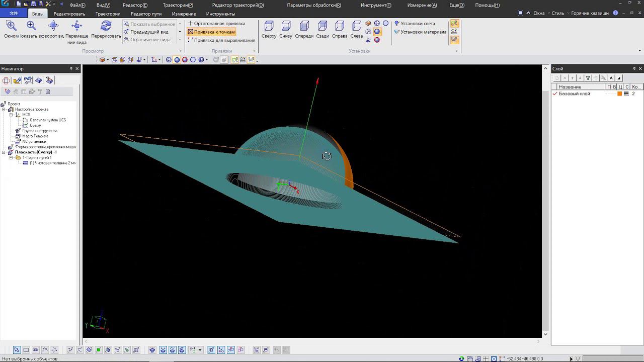This screenshot has width=644, height=362.
Task: Click the Сверху (top) view icon
Action: click(269, 26)
